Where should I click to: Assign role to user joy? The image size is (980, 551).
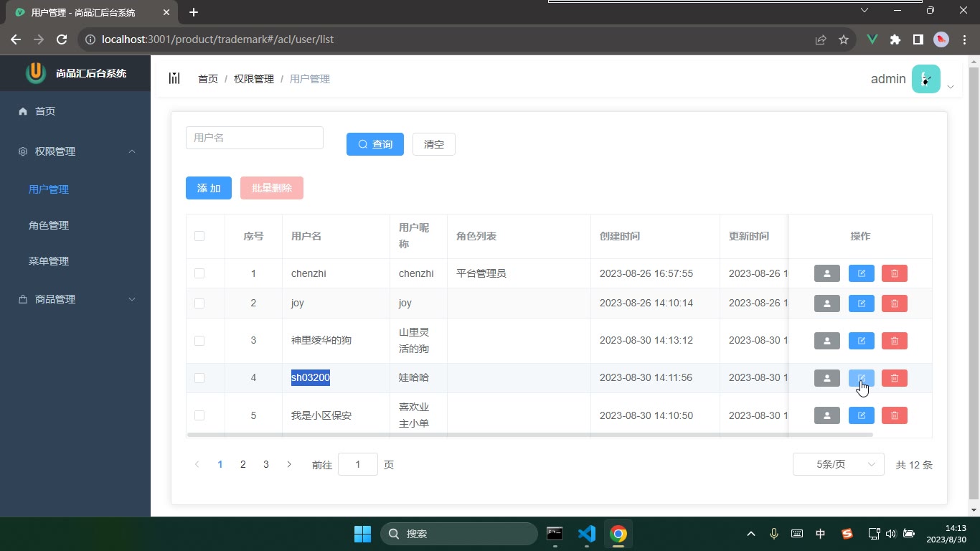pos(826,303)
